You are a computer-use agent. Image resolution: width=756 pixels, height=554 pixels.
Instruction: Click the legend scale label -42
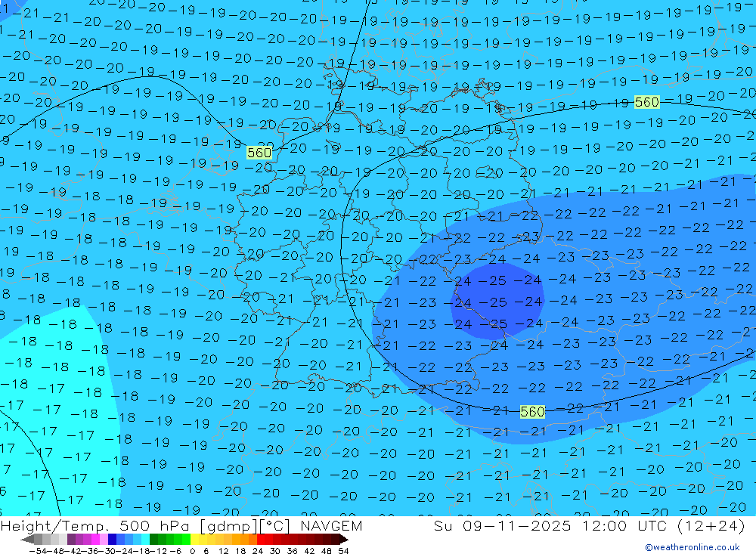click(73, 551)
